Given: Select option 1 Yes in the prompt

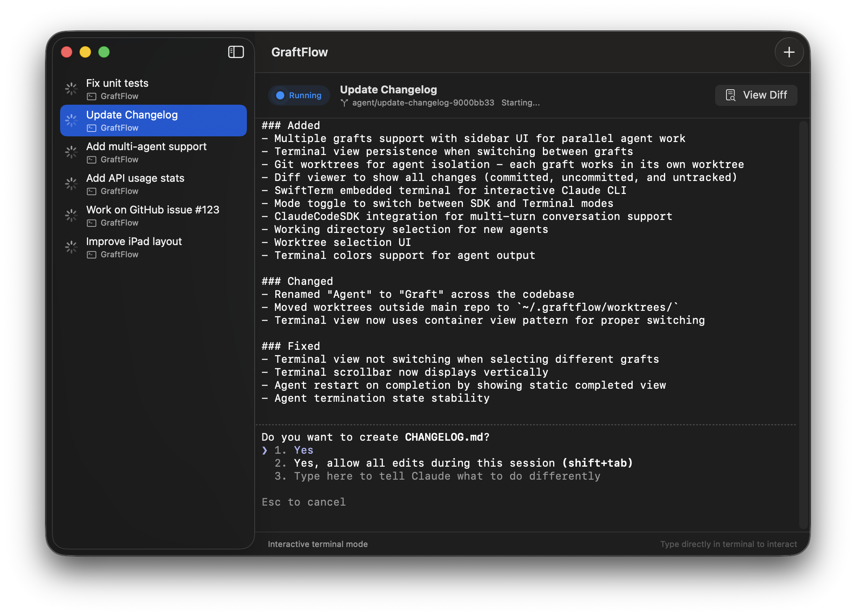Looking at the screenshot, I should (x=303, y=450).
